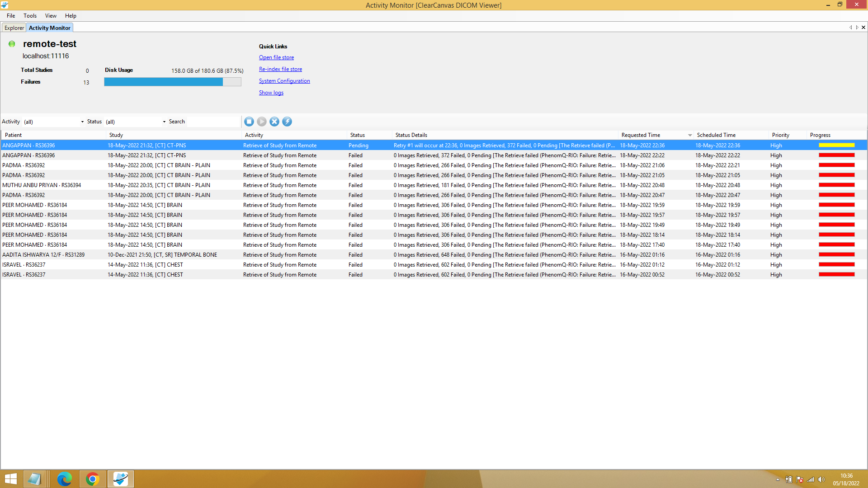Launch Google Chrome from the taskbar
The width and height of the screenshot is (868, 488).
(x=93, y=479)
